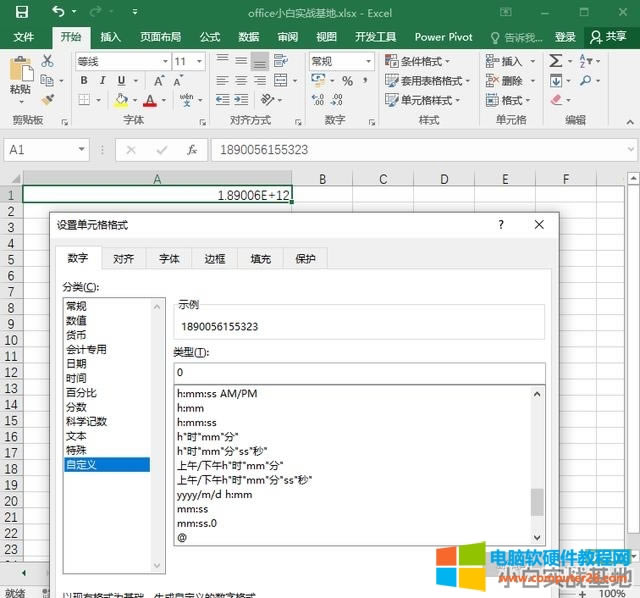The image size is (640, 598).
Task: Toggle Bold formatting button
Action: click(x=82, y=81)
